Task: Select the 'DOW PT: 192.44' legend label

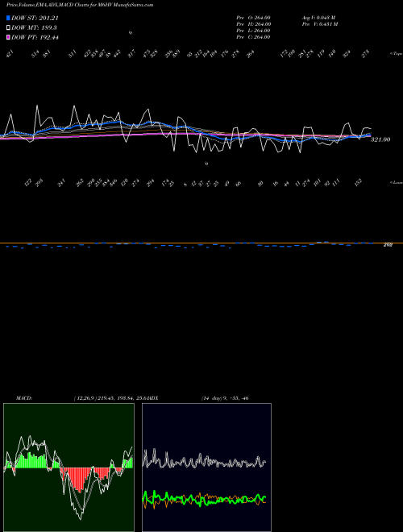Action: pyautogui.click(x=35, y=37)
